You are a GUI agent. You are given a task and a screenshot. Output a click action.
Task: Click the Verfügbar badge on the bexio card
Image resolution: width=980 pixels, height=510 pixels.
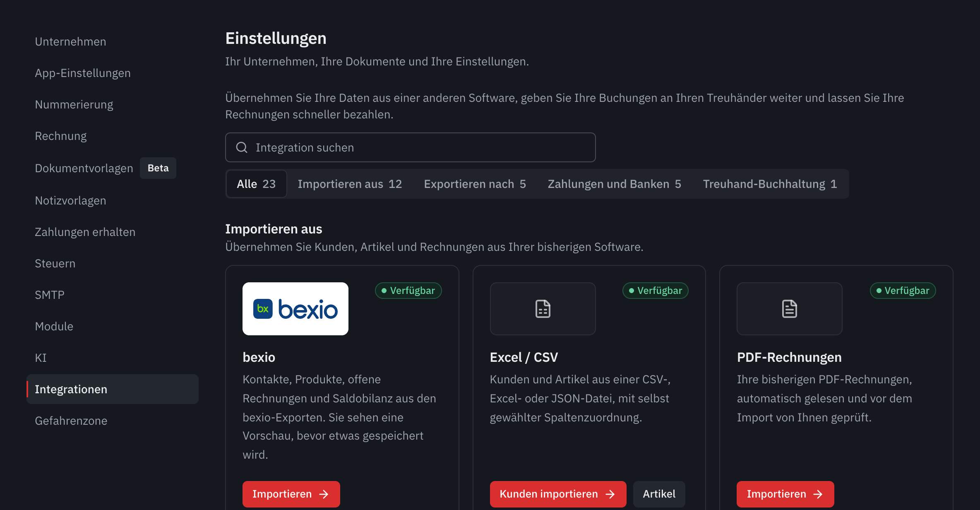pos(408,291)
